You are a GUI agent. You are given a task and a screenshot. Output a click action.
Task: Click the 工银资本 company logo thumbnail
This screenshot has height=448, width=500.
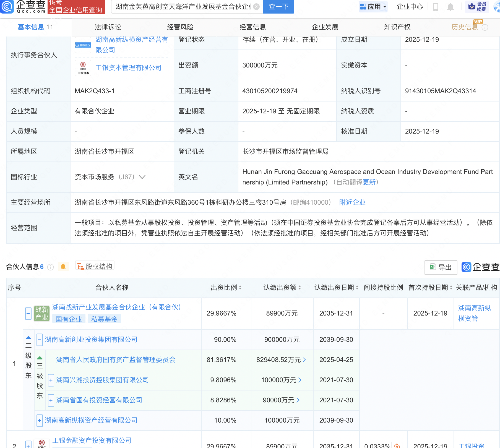click(x=83, y=68)
